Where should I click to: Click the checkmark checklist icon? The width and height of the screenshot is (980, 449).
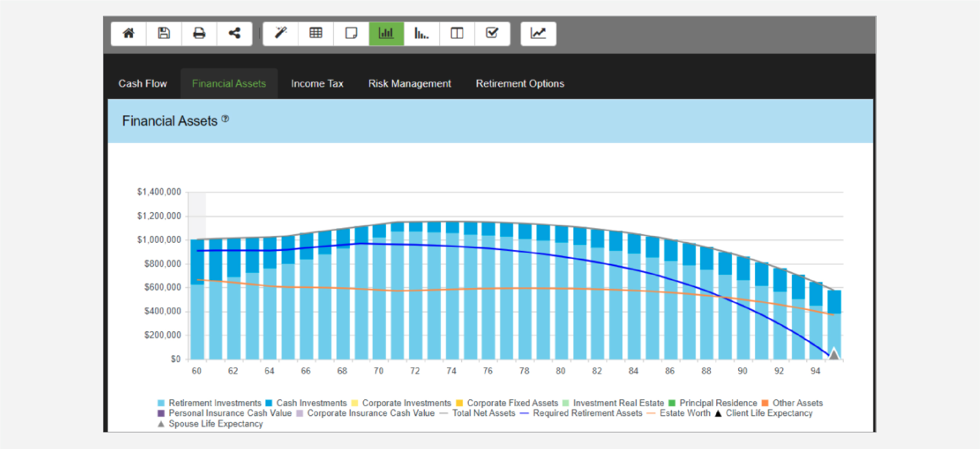tap(492, 34)
